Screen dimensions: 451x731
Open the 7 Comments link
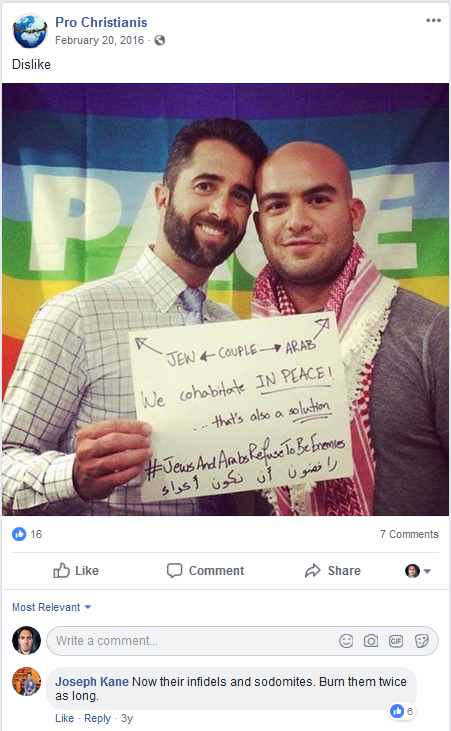click(x=409, y=534)
